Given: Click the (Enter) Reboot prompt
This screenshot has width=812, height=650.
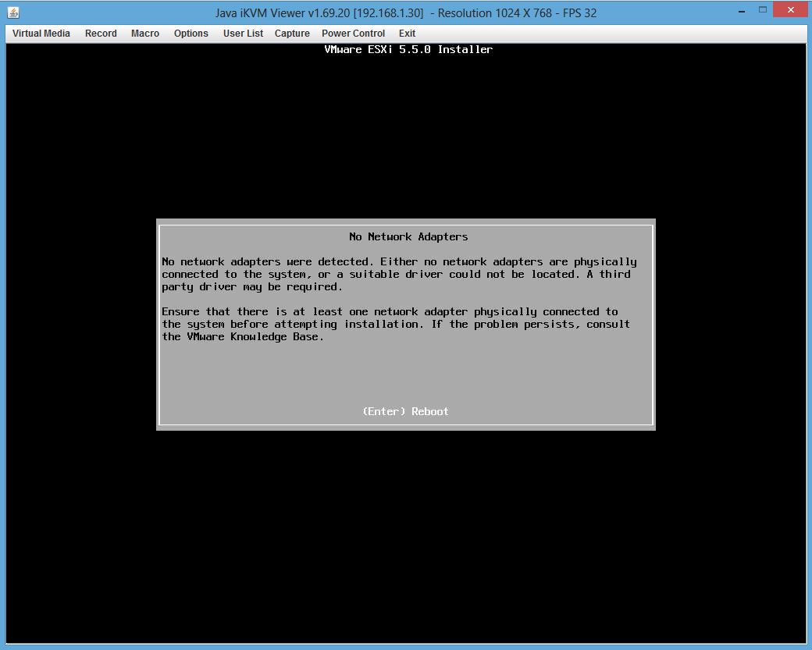Looking at the screenshot, I should (x=405, y=411).
